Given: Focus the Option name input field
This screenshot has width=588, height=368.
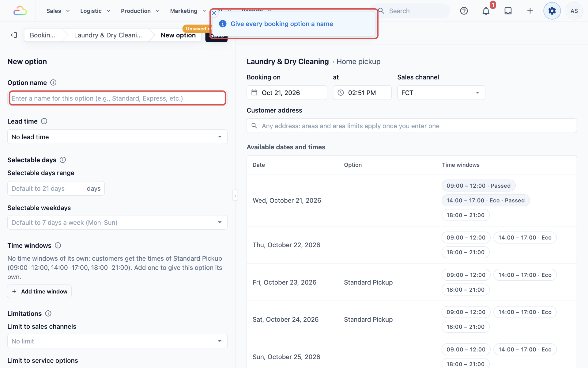Looking at the screenshot, I should tap(117, 98).
